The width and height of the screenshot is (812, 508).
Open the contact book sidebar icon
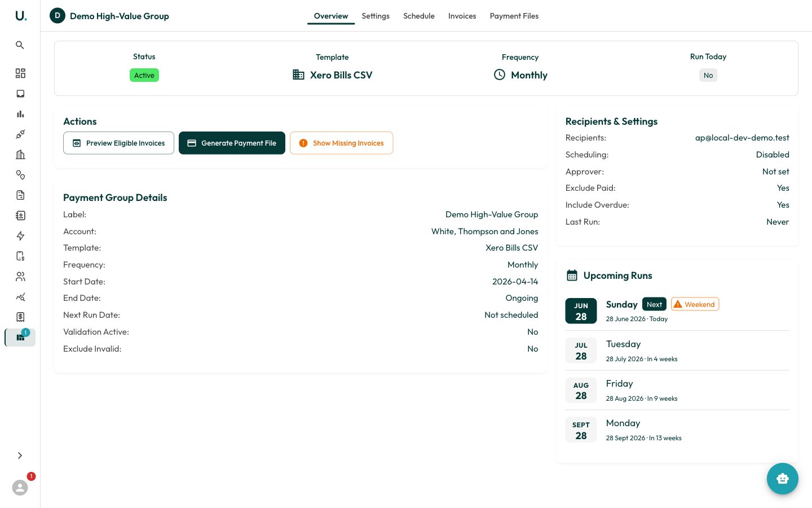pos(20,216)
